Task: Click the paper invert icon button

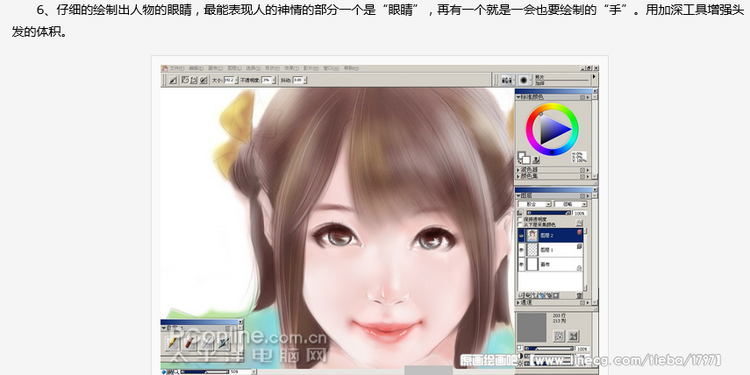Action: [x=559, y=336]
